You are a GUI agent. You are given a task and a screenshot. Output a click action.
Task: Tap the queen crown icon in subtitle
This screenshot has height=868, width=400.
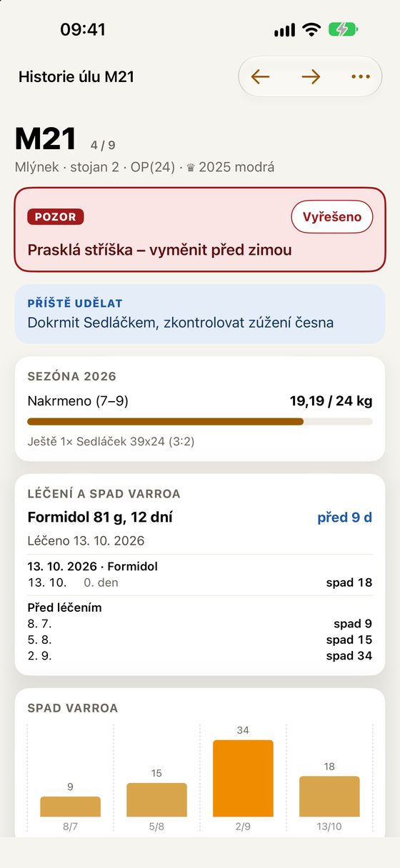[191, 168]
